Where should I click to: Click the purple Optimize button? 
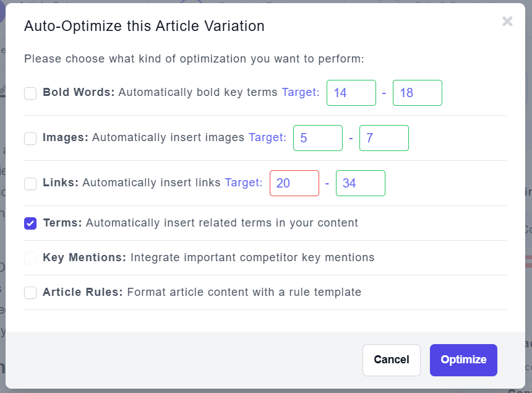point(463,360)
